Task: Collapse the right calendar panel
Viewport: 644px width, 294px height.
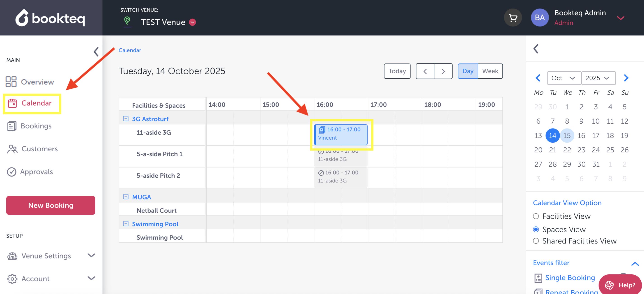Action: click(x=536, y=49)
